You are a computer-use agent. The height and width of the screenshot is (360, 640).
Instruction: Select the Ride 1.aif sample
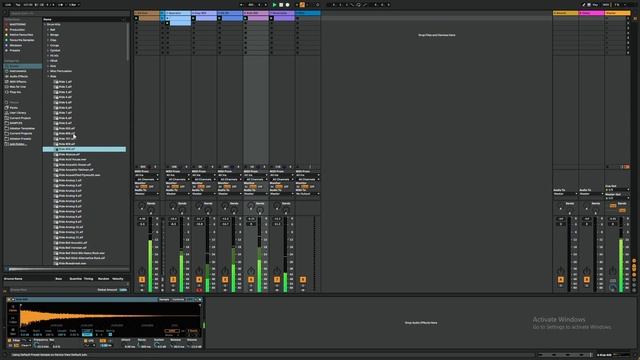65,82
